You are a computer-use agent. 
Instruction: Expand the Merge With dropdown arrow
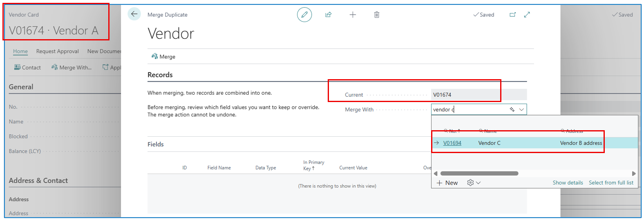[x=521, y=109]
